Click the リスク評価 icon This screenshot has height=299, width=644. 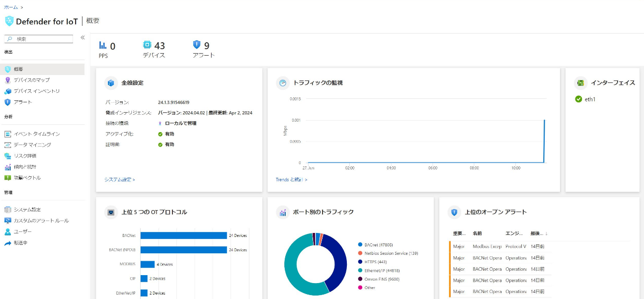pyautogui.click(x=7, y=155)
